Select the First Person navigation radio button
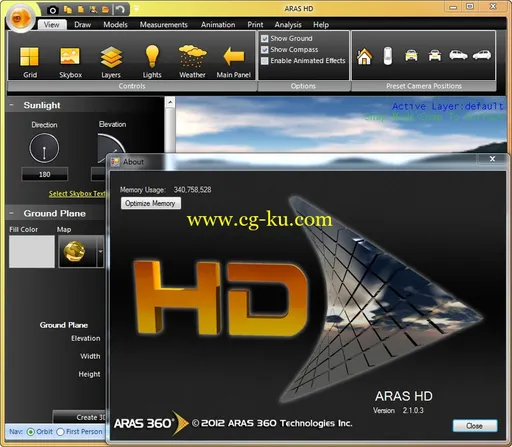Viewport: 512px width, 447px height. [60, 432]
